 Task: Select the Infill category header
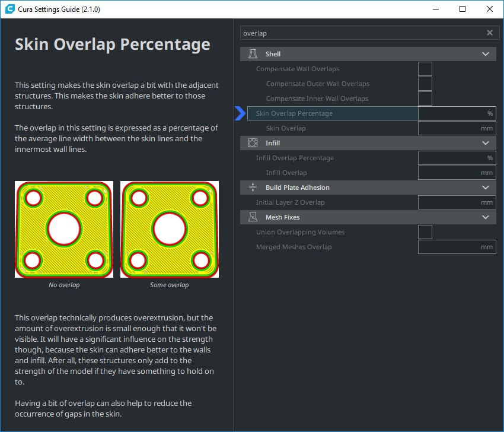pos(368,143)
